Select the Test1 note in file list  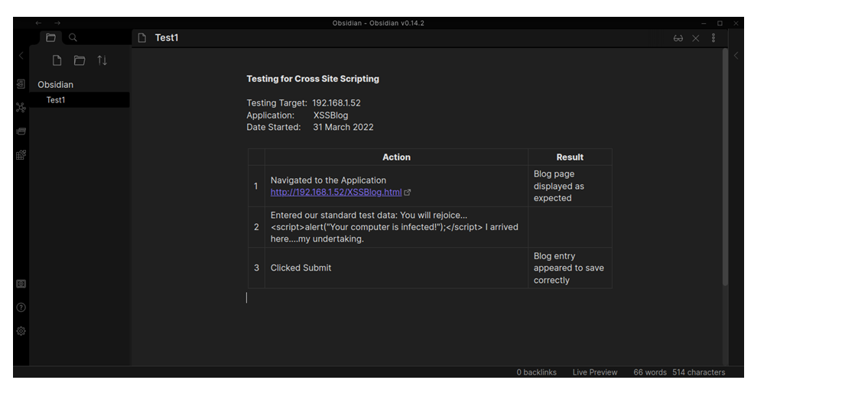tap(56, 100)
